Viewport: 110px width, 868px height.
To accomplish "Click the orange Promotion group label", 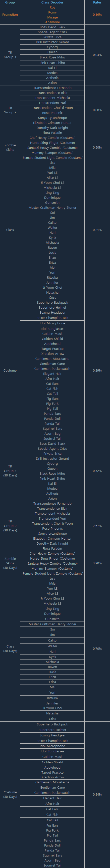I will click(10, 15).
